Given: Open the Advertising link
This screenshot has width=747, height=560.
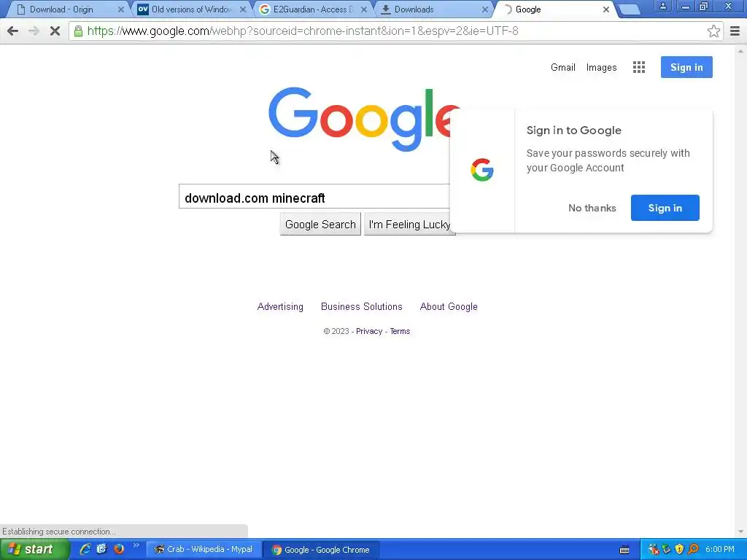Looking at the screenshot, I should pos(280,307).
